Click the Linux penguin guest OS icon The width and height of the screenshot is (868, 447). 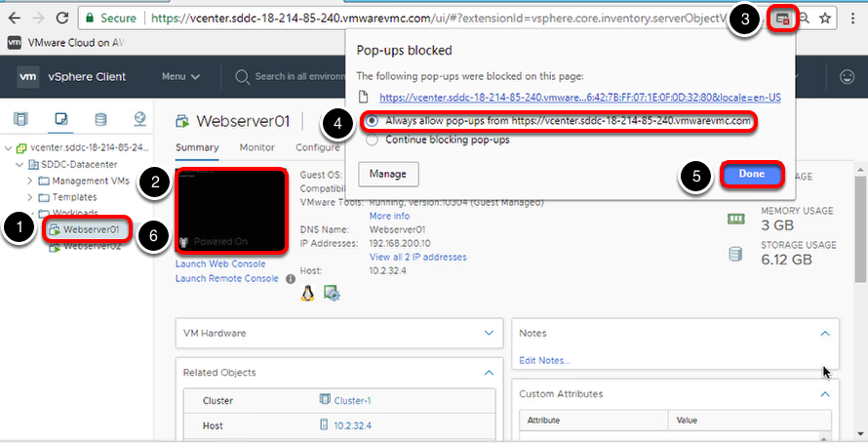click(308, 293)
